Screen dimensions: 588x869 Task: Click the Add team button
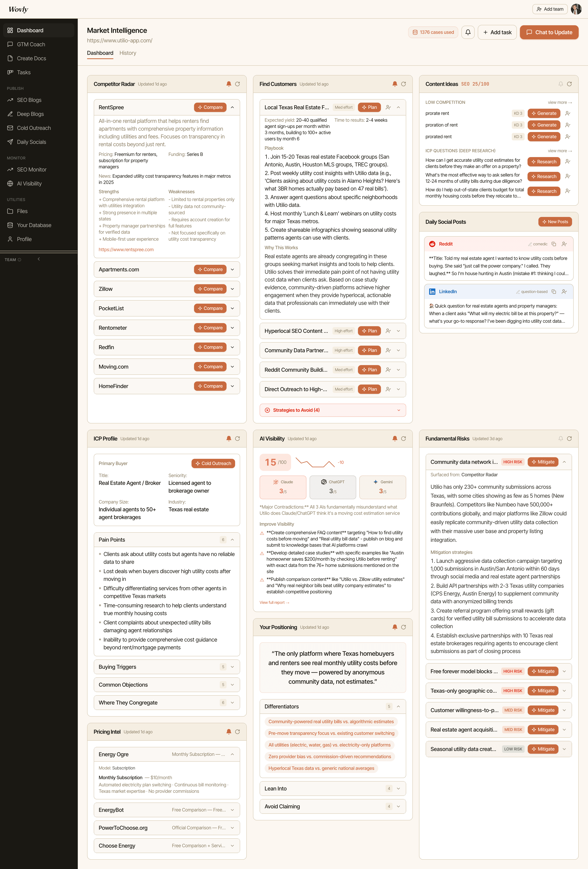point(550,9)
